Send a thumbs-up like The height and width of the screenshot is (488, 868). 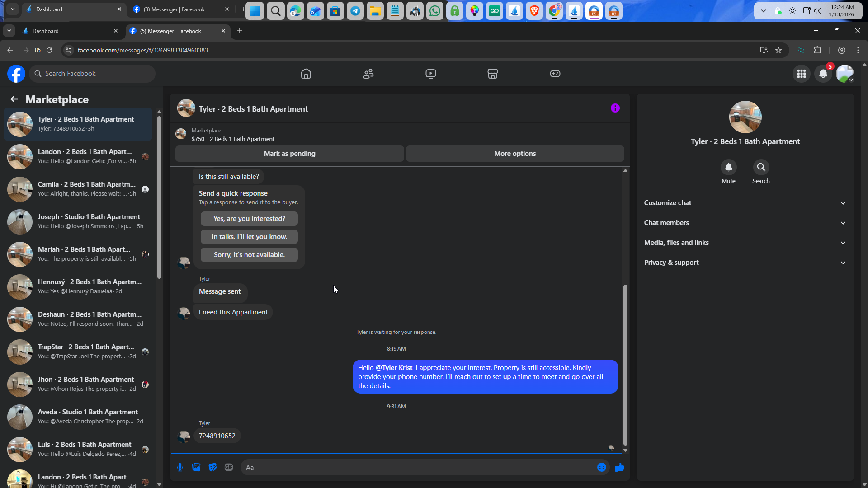619,467
